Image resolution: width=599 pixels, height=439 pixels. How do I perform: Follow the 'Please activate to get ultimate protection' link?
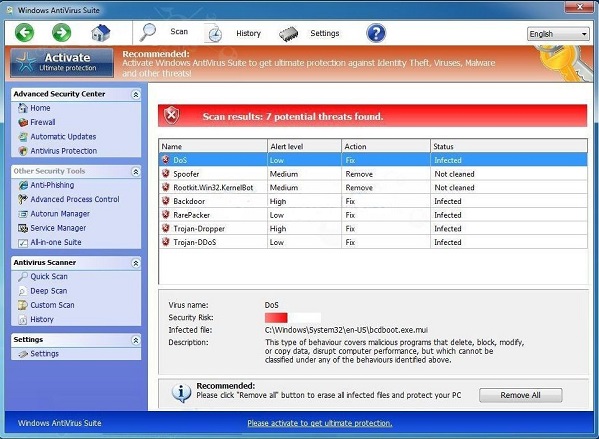pos(320,423)
